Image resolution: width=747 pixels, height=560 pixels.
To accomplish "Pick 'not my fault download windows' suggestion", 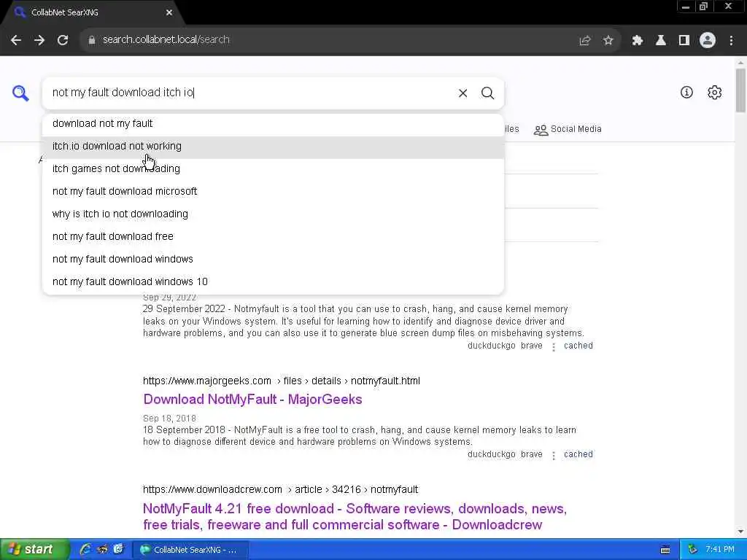I will coord(273,260).
